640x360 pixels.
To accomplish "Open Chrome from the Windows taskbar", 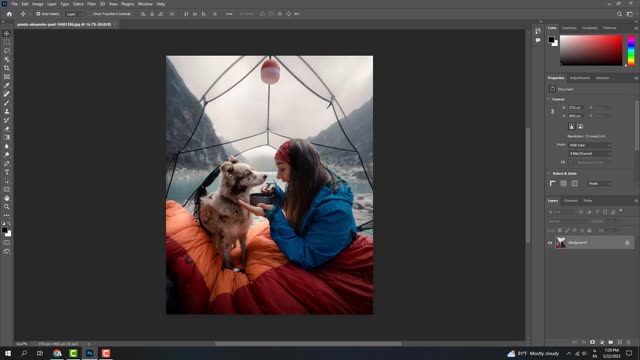I will (57, 353).
